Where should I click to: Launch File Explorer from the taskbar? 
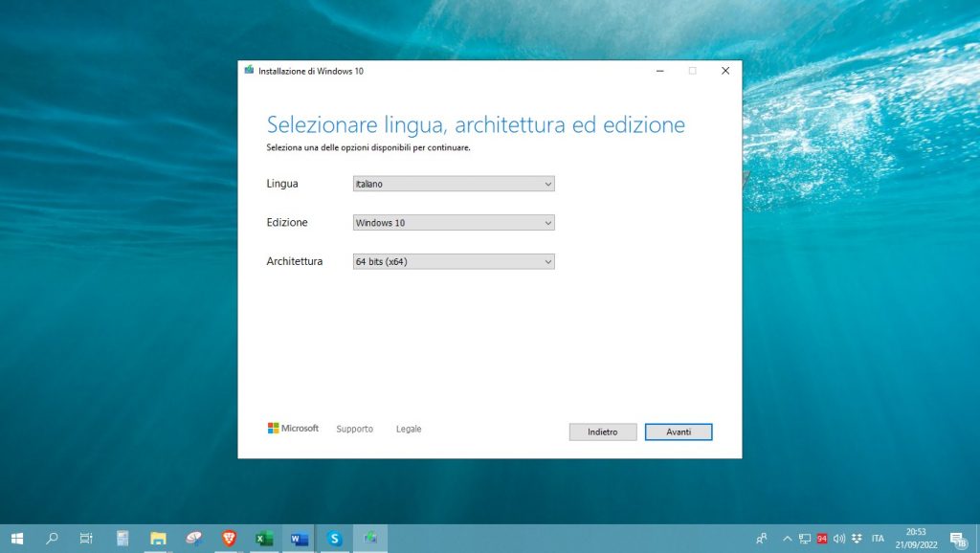158,539
